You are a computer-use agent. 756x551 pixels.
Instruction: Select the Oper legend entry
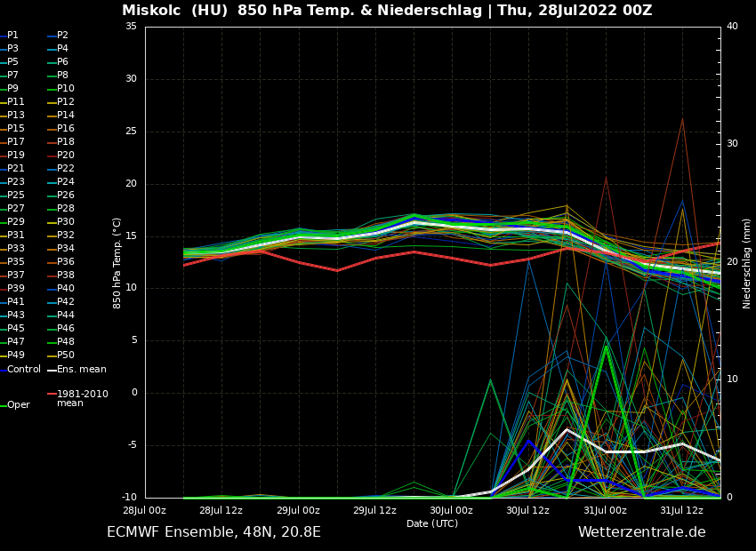tap(18, 405)
